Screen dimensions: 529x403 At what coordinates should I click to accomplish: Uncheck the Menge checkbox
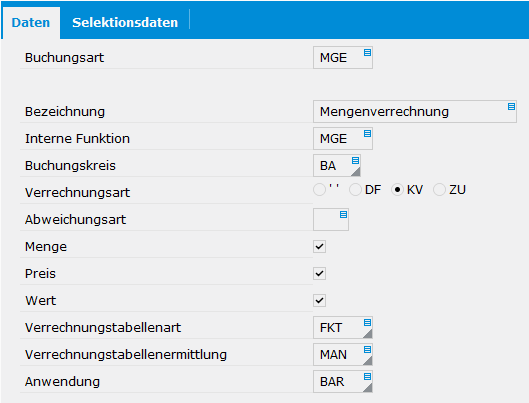click(x=319, y=247)
